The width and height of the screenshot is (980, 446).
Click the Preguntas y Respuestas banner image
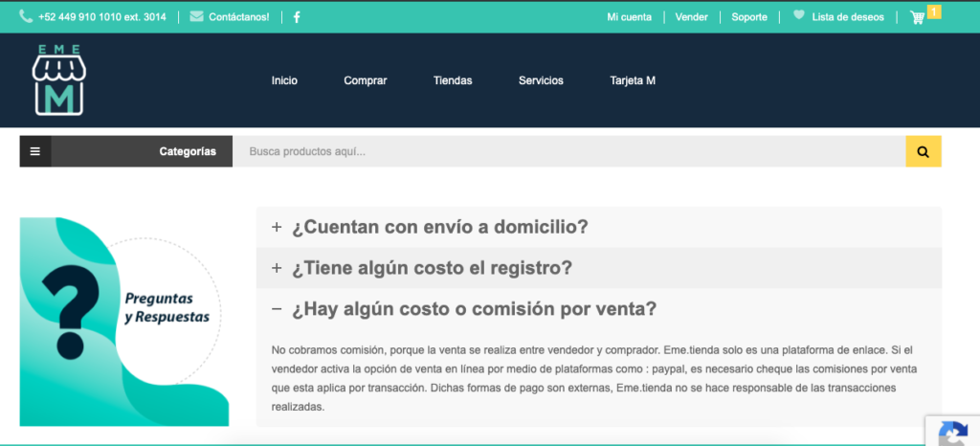pyautogui.click(x=124, y=321)
